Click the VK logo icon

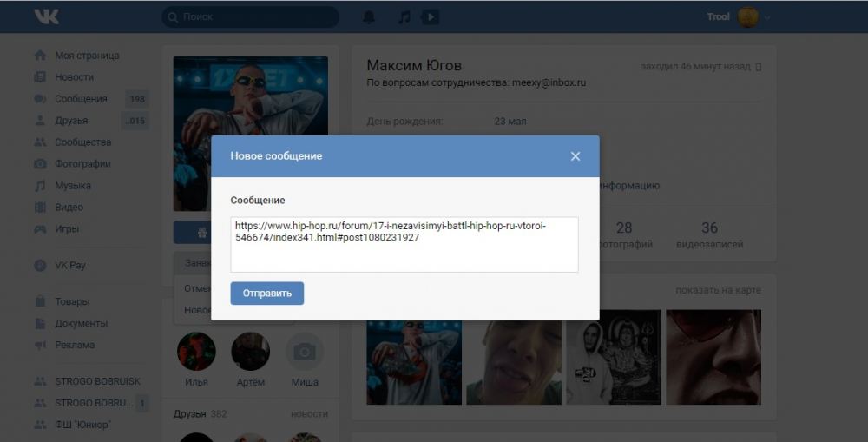tap(47, 16)
